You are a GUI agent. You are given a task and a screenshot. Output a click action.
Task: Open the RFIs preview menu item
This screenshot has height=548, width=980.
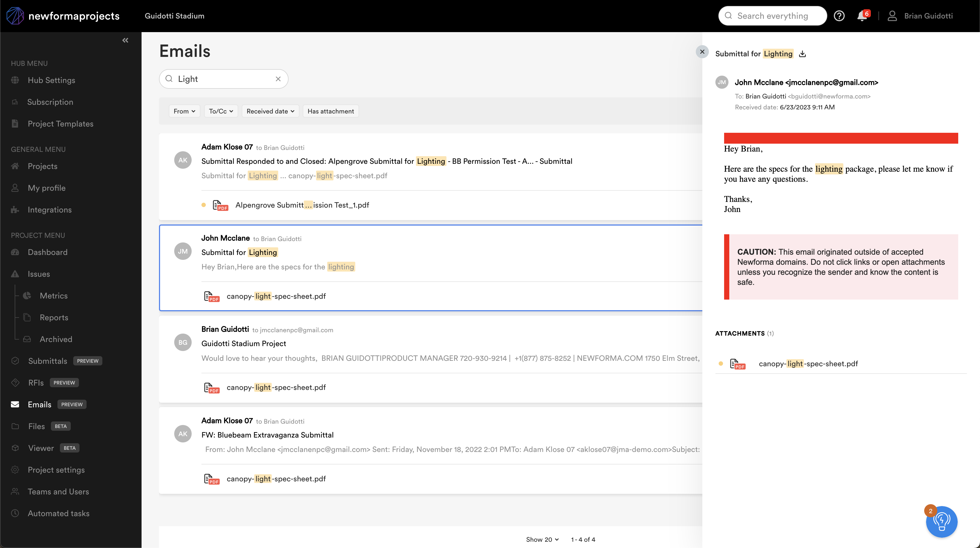coord(36,383)
